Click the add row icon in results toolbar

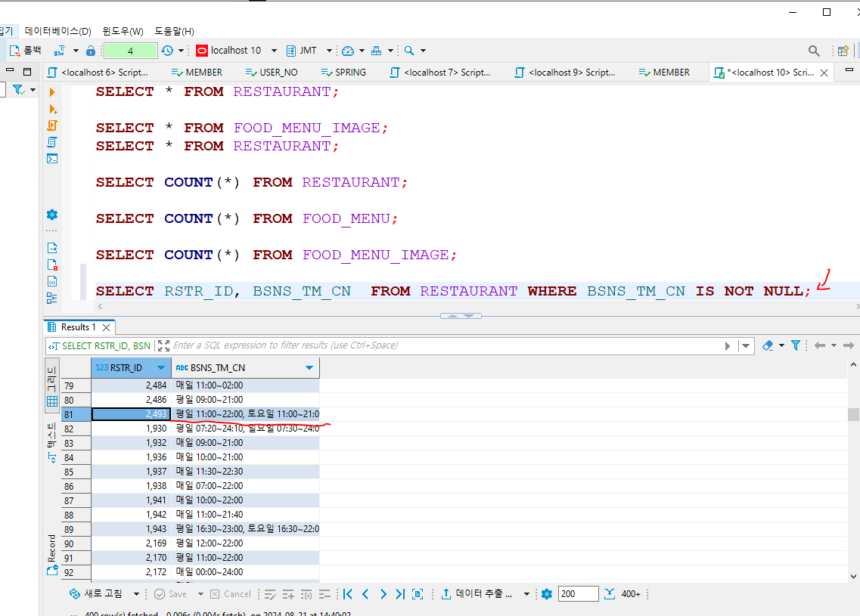(288, 594)
